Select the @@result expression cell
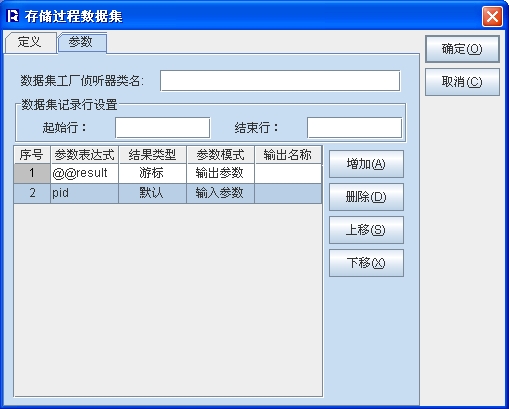Viewport: 509px width, 409px height. [x=85, y=173]
